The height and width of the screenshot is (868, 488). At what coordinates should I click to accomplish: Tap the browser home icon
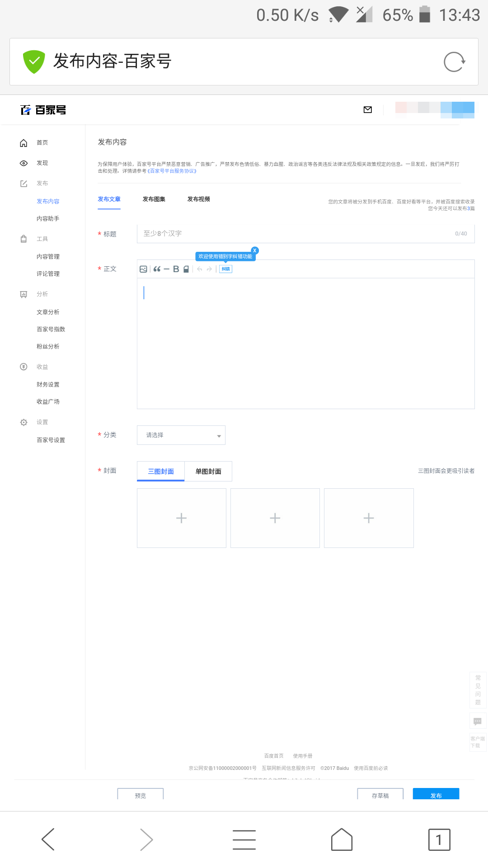coord(342,840)
